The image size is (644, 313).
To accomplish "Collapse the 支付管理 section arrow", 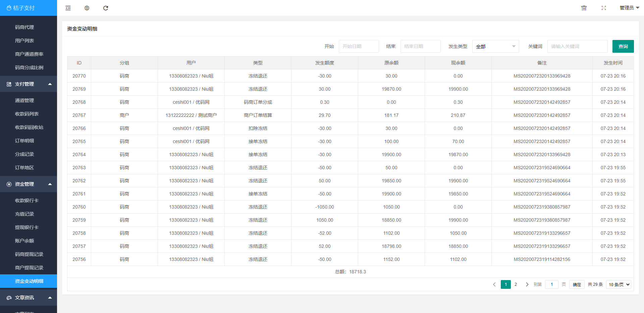I will coord(50,84).
